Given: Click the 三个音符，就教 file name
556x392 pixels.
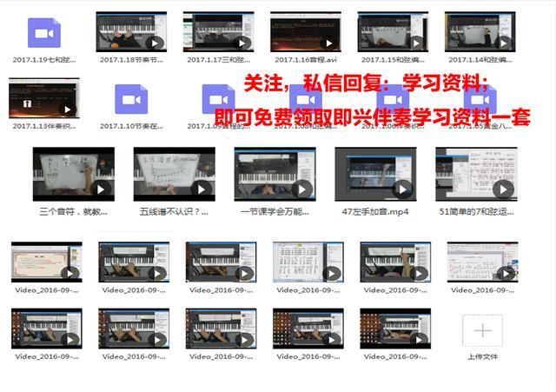Looking at the screenshot, I should click(x=74, y=211).
